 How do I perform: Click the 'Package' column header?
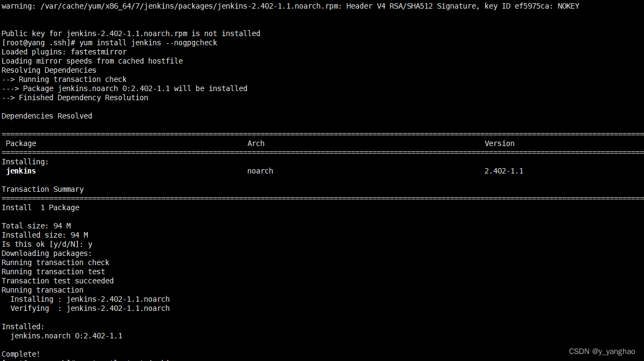[21, 144]
